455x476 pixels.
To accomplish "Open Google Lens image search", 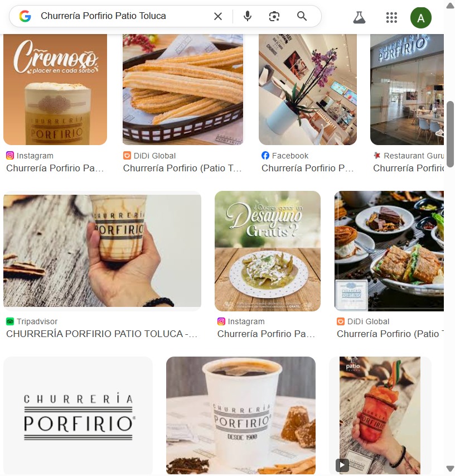I will pyautogui.click(x=274, y=16).
